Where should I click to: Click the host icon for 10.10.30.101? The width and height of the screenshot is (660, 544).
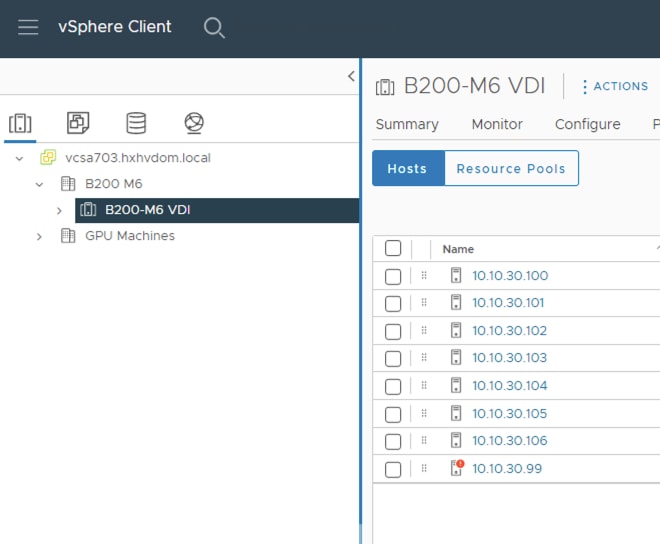pos(456,302)
